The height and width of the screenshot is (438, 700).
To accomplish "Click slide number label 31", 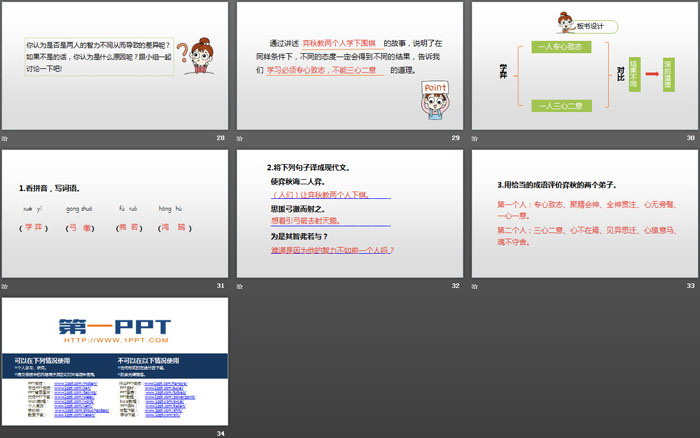I will 221,286.
